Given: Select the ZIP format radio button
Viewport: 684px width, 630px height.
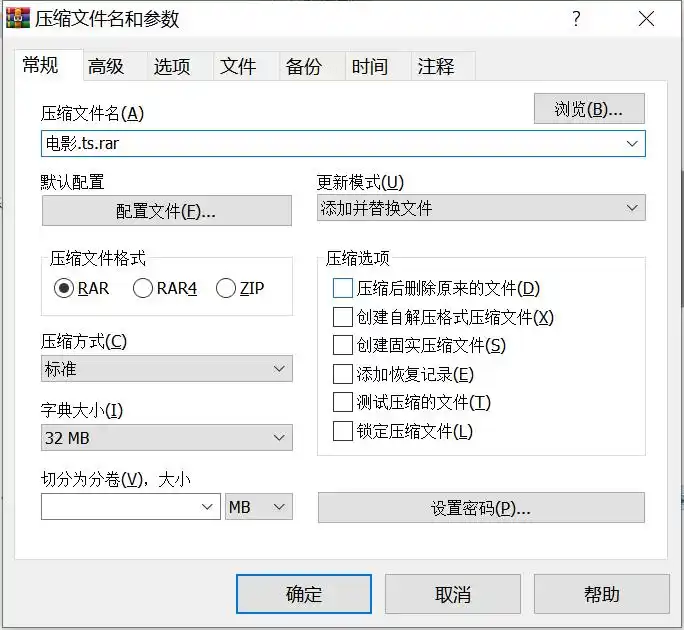Looking at the screenshot, I should pyautogui.click(x=226, y=289).
